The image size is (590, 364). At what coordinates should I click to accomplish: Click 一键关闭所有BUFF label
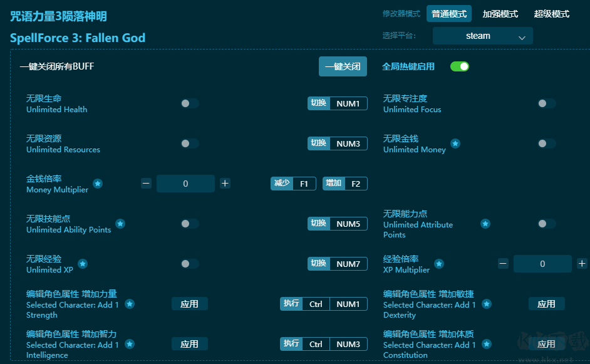click(57, 66)
